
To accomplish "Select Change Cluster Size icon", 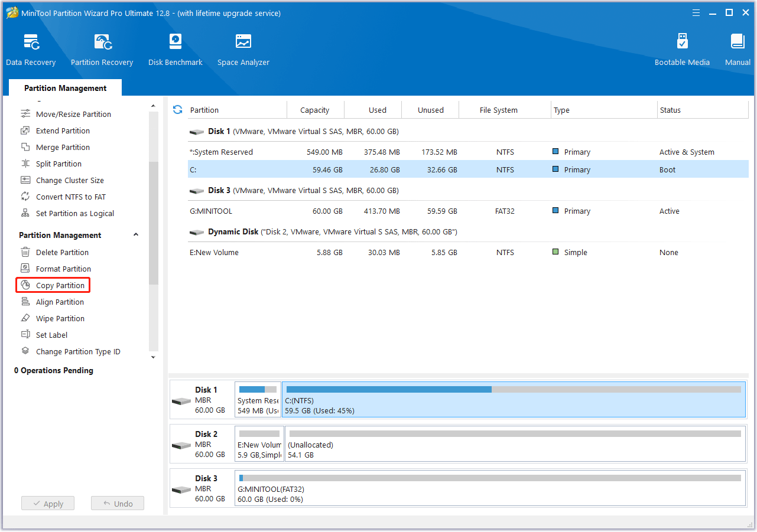I will tap(25, 180).
